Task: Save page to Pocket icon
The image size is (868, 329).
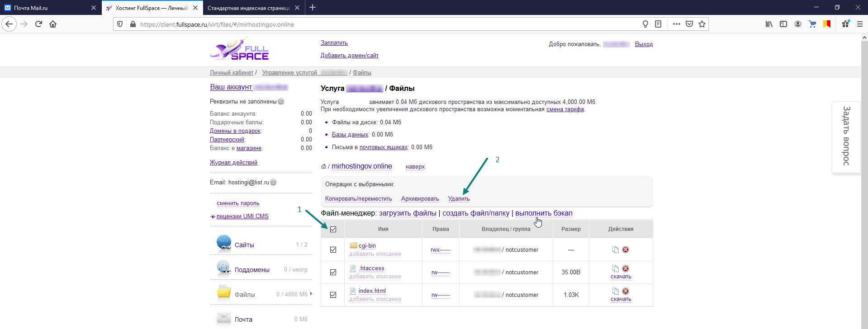Action: coord(689,24)
